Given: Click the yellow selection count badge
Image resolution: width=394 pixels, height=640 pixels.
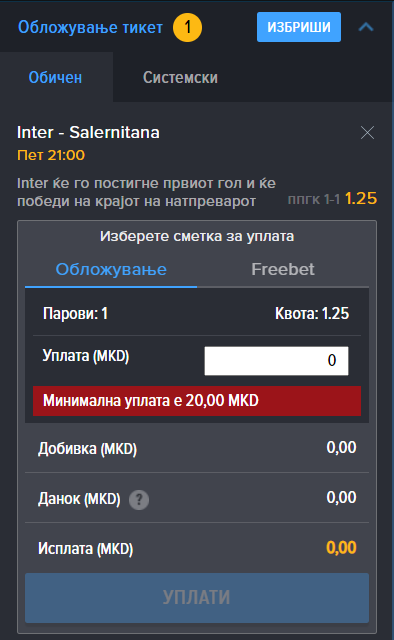Looking at the screenshot, I should tap(187, 27).
